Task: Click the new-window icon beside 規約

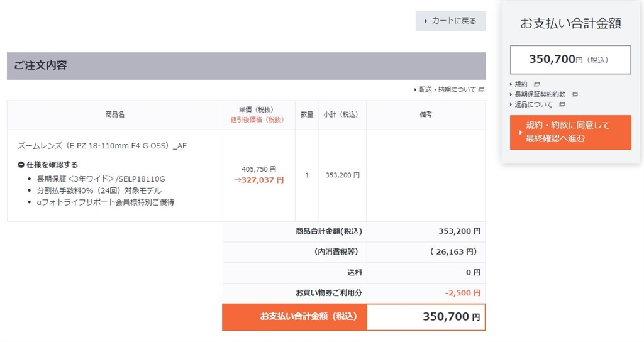Action: click(x=536, y=84)
